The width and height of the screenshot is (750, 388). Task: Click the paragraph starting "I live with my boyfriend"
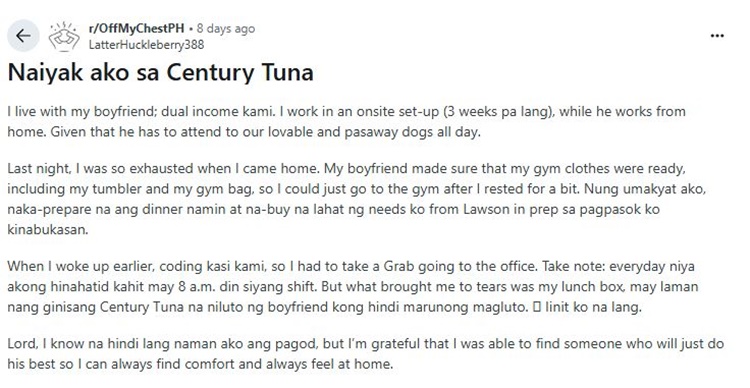pos(346,122)
